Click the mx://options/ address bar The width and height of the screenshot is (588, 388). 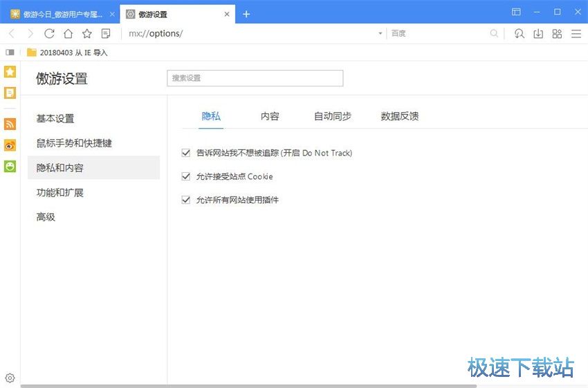249,33
